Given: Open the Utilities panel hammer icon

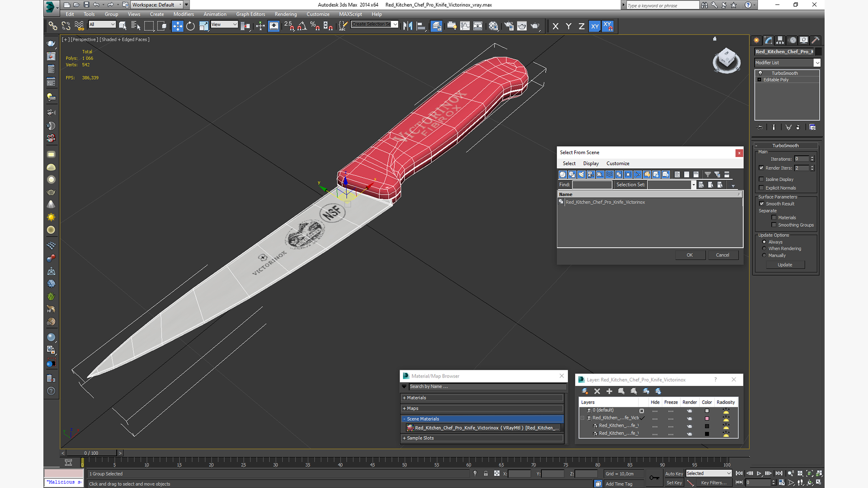Looking at the screenshot, I should click(x=816, y=40).
